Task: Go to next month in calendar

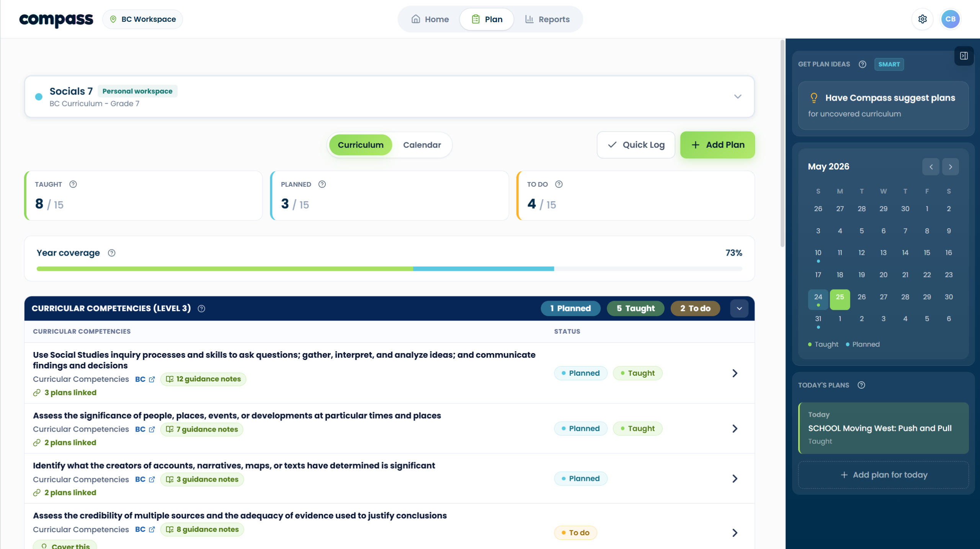Action: [x=951, y=167]
